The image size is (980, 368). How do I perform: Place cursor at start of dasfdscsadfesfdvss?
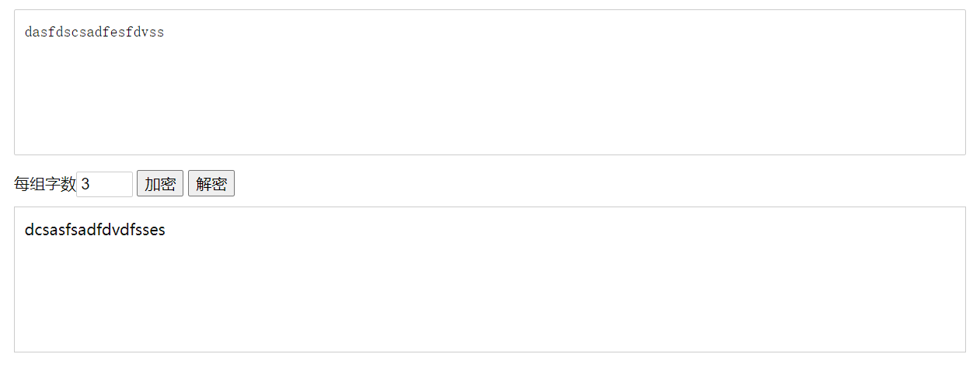(25, 33)
